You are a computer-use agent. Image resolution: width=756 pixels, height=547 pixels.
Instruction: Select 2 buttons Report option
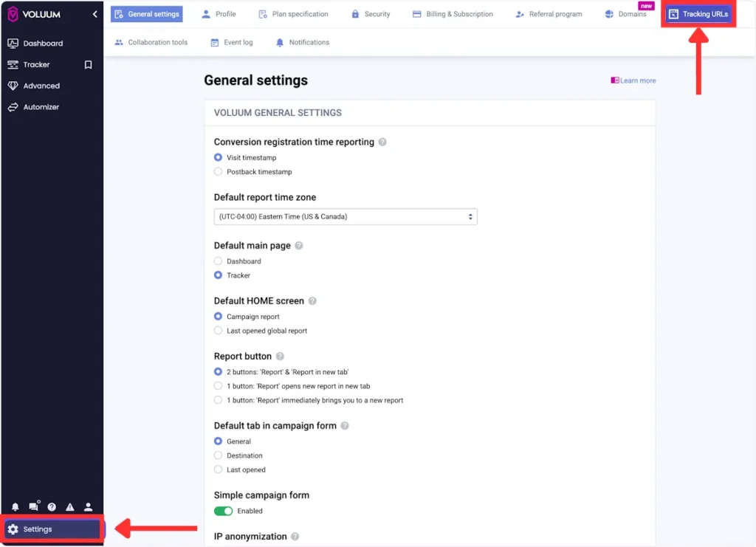tap(218, 371)
